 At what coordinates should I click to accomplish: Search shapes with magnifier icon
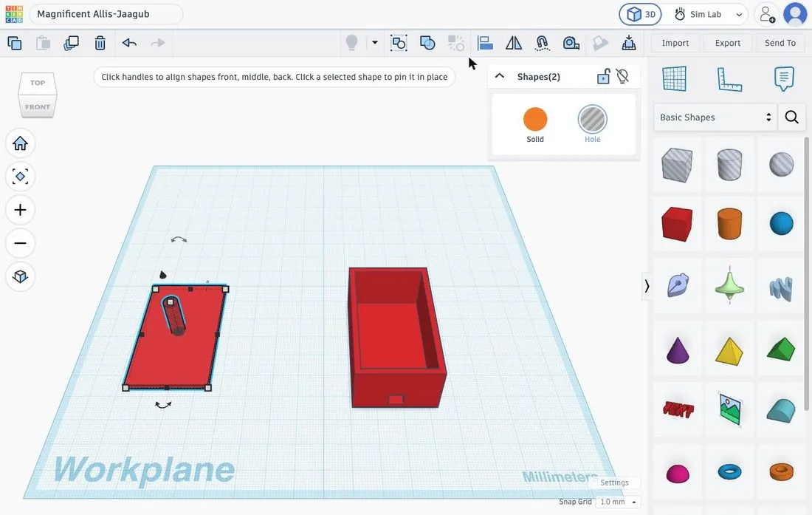point(792,117)
